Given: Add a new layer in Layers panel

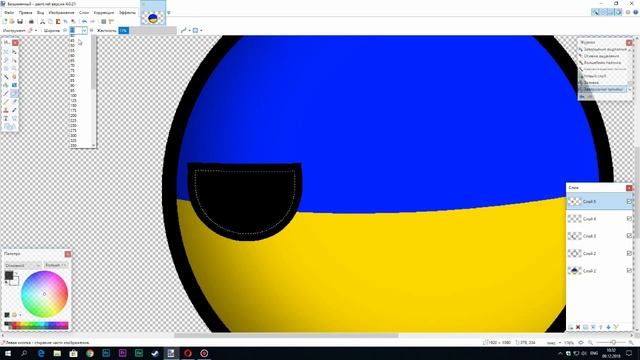Looking at the screenshot, I should pyautogui.click(x=571, y=327).
